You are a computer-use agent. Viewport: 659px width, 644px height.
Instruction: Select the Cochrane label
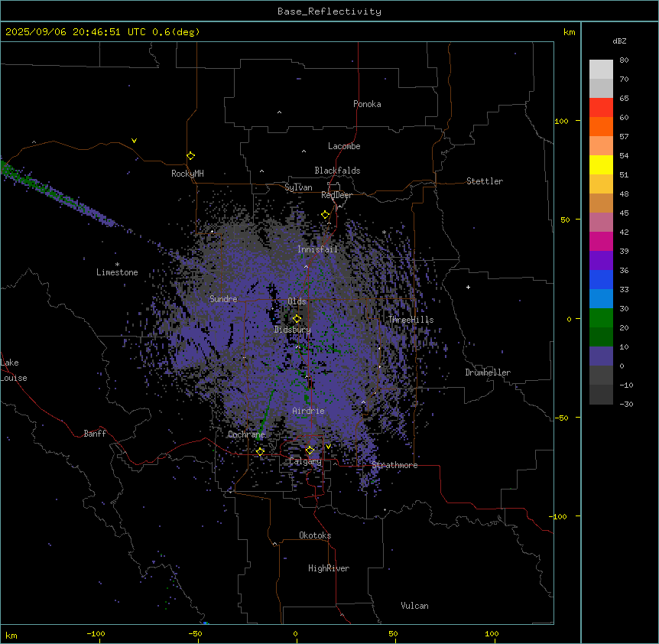tap(246, 434)
